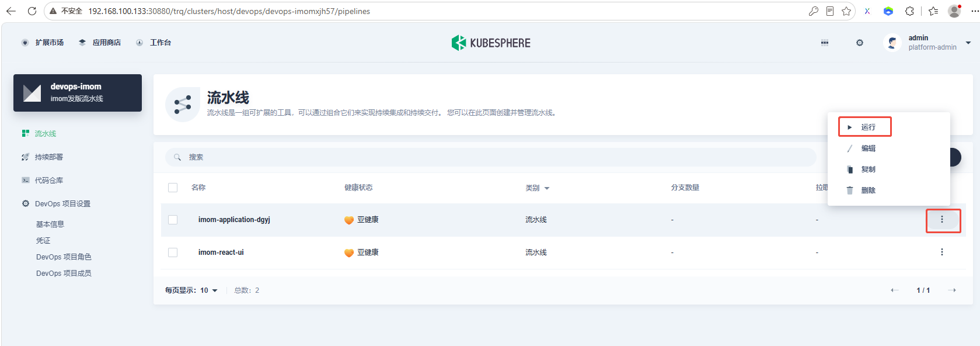
Task: Click the KubeSphere logo
Action: click(x=491, y=43)
